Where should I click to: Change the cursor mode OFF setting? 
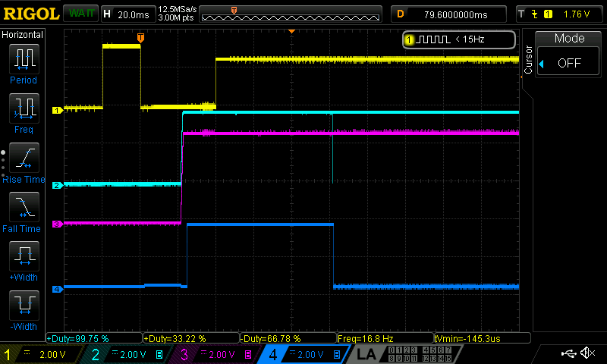[568, 63]
